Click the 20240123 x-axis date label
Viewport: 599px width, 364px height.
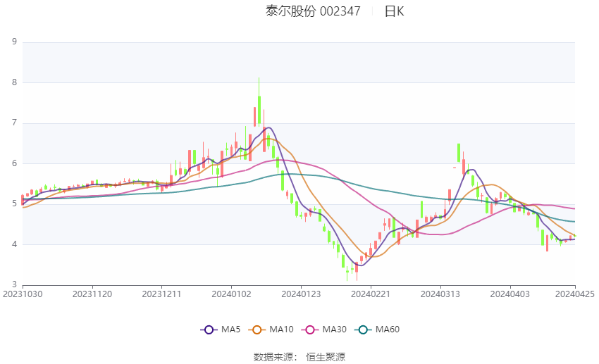301,294
